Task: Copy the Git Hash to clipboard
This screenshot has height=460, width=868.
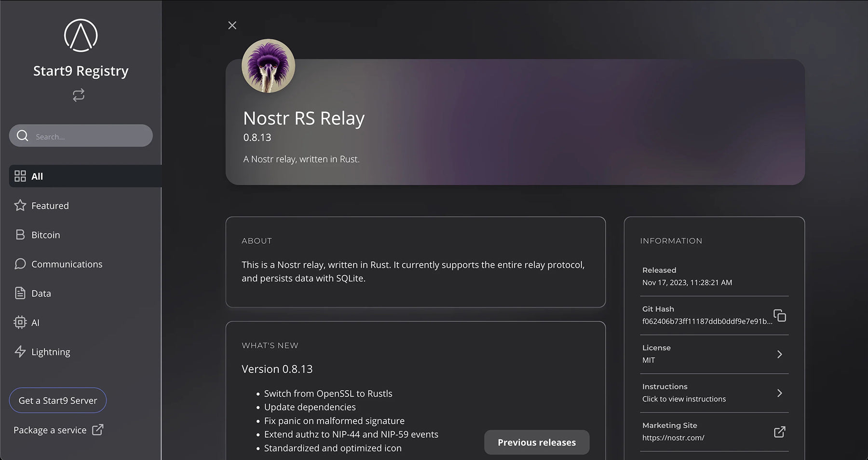Action: pyautogui.click(x=779, y=316)
